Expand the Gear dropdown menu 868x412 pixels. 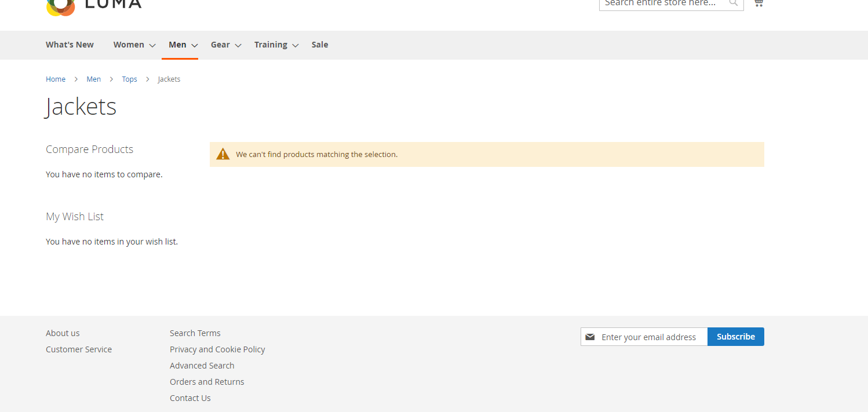pos(225,45)
